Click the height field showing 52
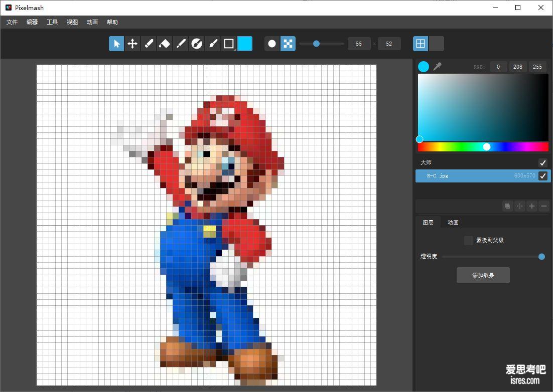The width and height of the screenshot is (553, 392). pyautogui.click(x=389, y=44)
